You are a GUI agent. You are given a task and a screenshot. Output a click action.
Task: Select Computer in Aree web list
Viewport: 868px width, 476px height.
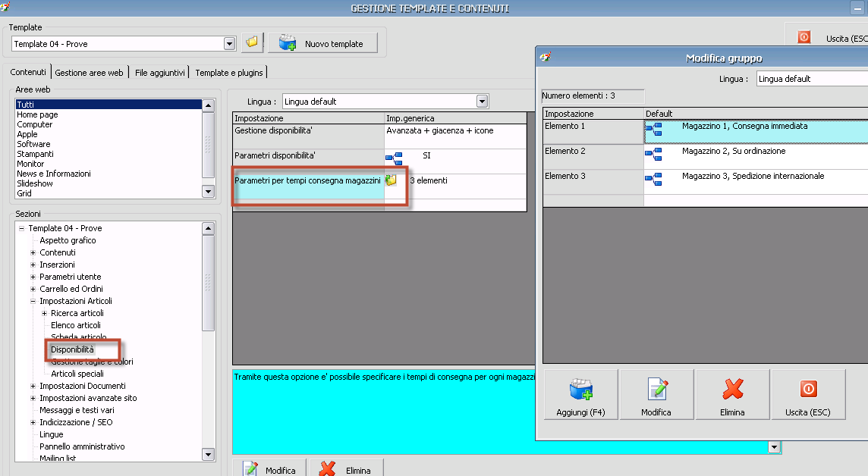coord(35,124)
